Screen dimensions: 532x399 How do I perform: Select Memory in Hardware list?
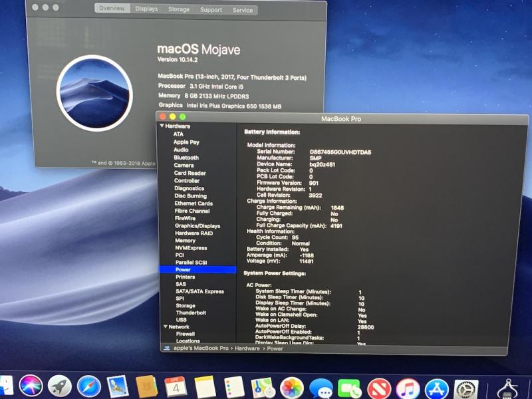(x=186, y=241)
